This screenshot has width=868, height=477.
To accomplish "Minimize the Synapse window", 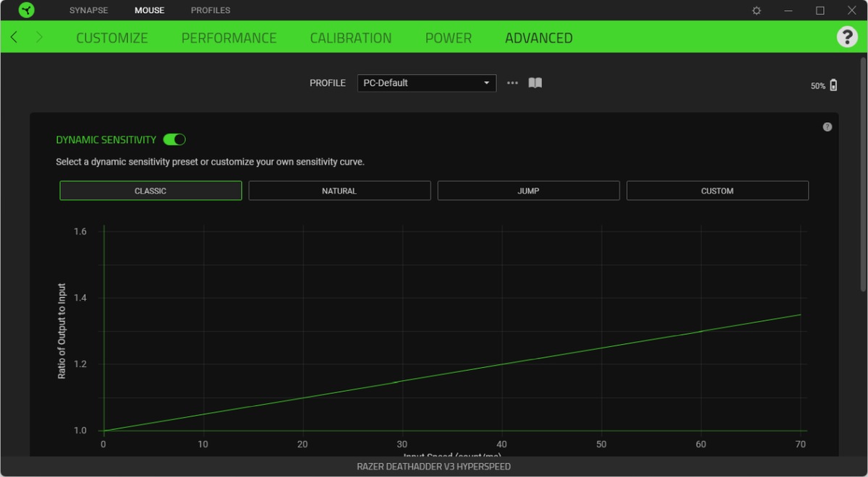I will click(788, 10).
